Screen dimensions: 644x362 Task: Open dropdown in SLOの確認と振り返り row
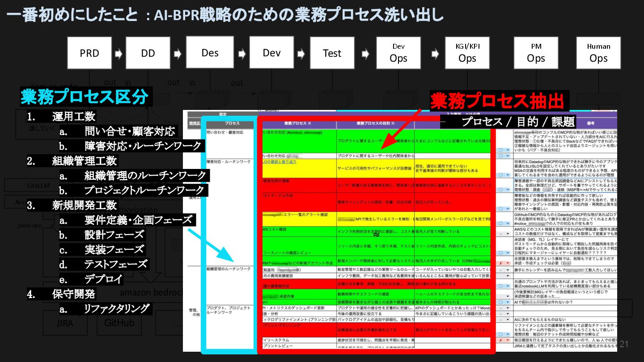point(504,175)
